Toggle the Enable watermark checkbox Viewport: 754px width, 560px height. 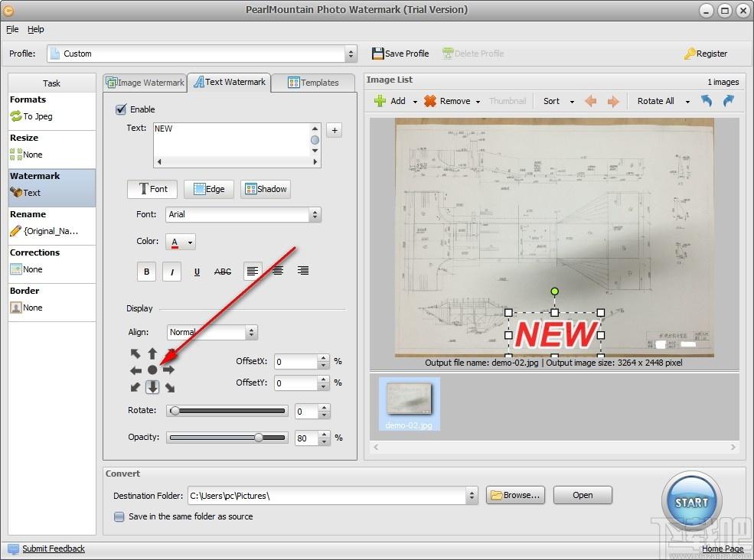[121, 109]
